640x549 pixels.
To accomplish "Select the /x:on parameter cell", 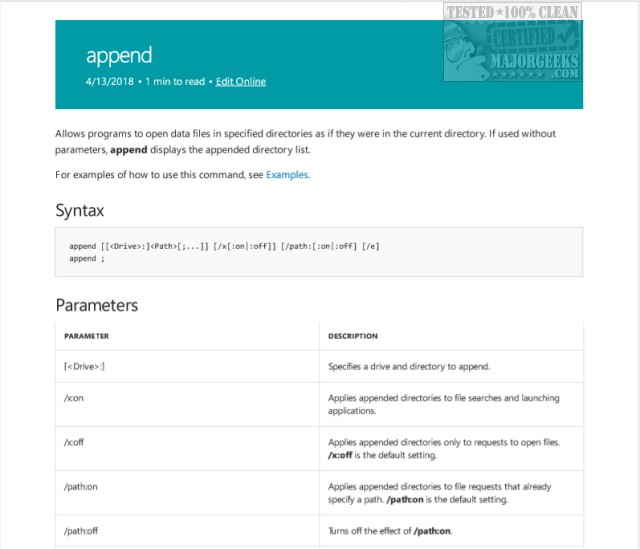I will 74,398.
